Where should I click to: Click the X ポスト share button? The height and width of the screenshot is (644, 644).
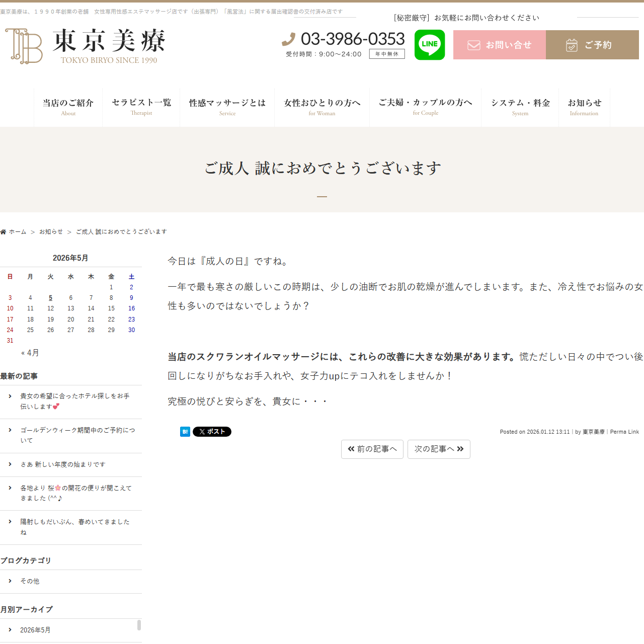[212, 432]
